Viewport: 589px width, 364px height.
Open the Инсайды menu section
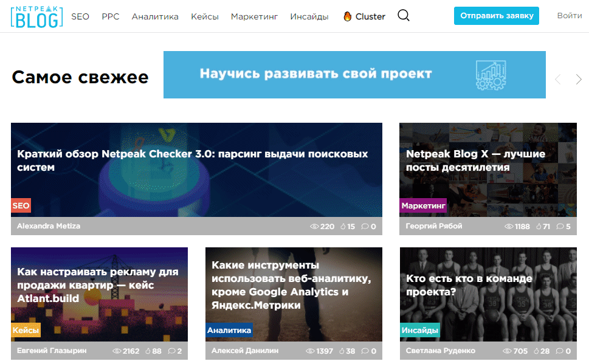[309, 16]
